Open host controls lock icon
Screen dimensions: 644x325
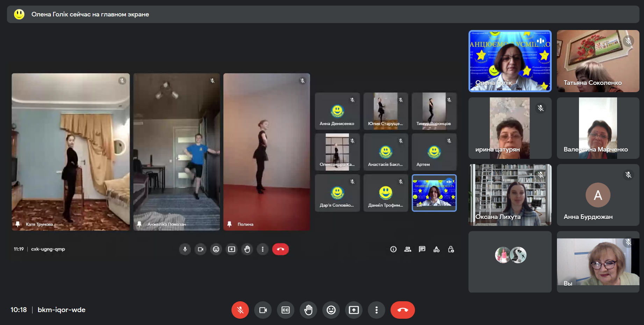pyautogui.click(x=451, y=249)
